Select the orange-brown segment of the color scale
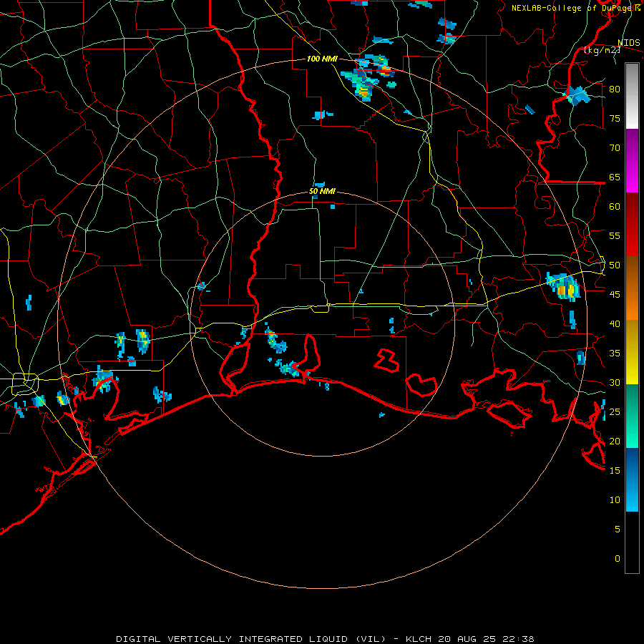 pos(632,288)
